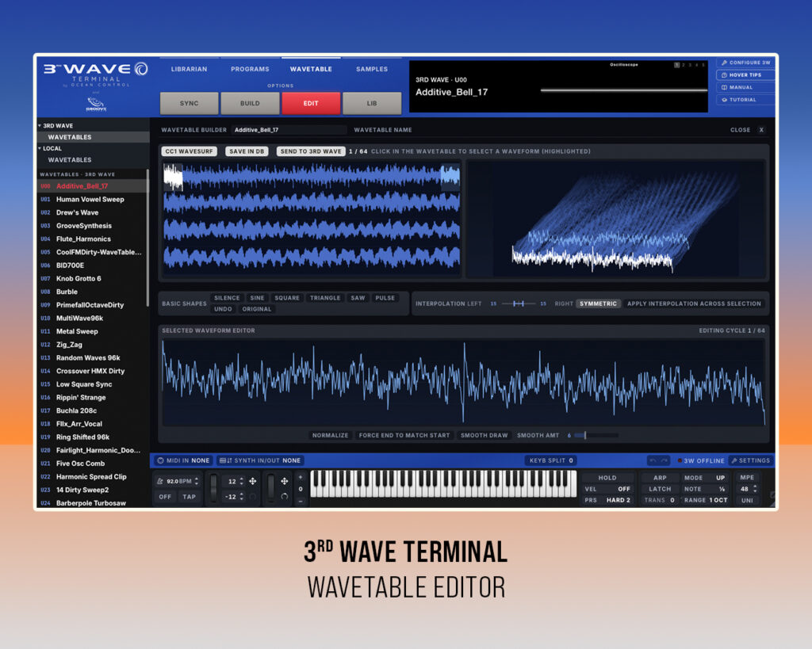Open the Settings wrench button

pos(750,460)
